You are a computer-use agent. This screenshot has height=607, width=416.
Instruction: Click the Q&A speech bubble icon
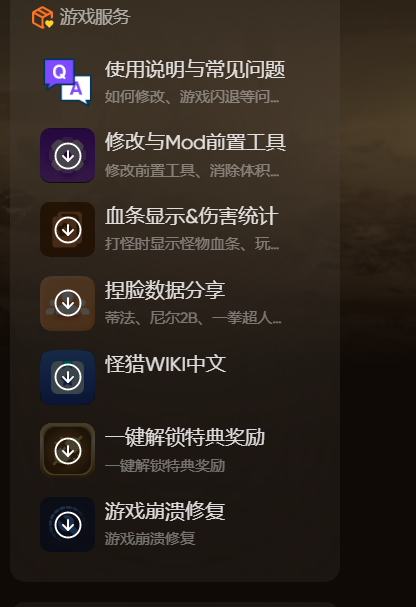click(x=68, y=82)
